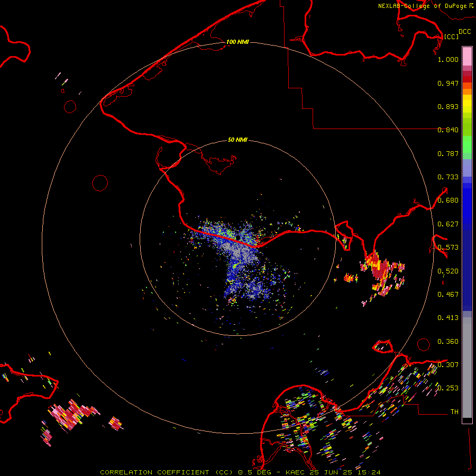
Task: Click the 0.253 scale value
Action: pyautogui.click(x=448, y=388)
